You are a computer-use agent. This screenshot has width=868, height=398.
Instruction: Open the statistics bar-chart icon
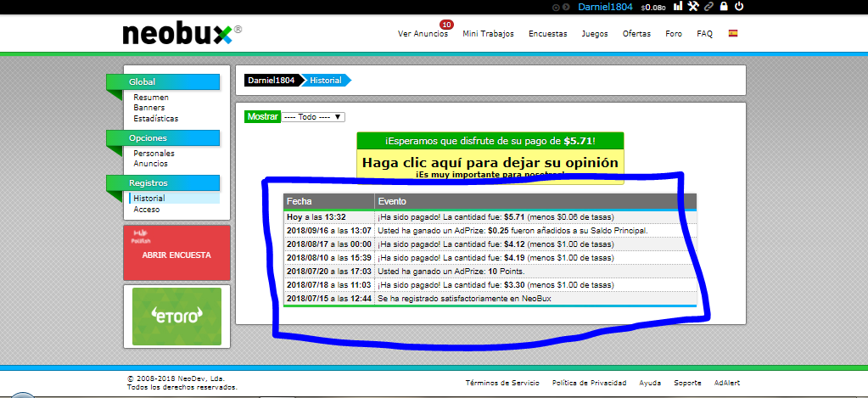pyautogui.click(x=678, y=7)
